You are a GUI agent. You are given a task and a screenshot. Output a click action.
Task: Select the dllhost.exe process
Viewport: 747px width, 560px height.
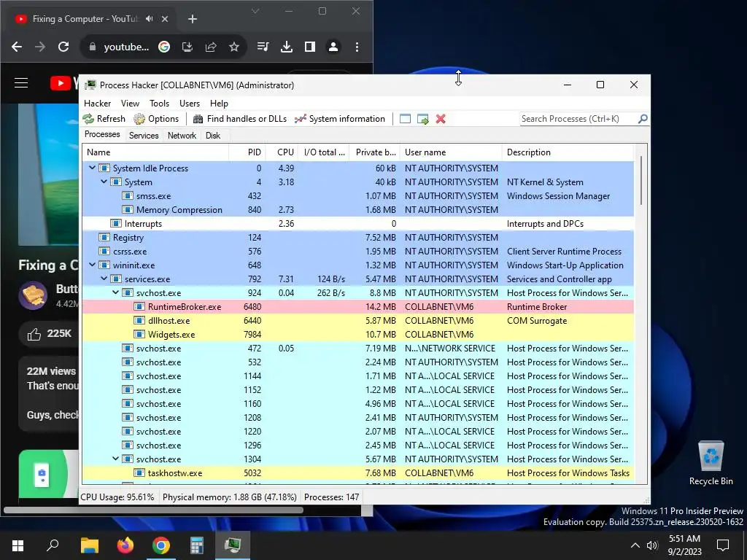point(357,321)
